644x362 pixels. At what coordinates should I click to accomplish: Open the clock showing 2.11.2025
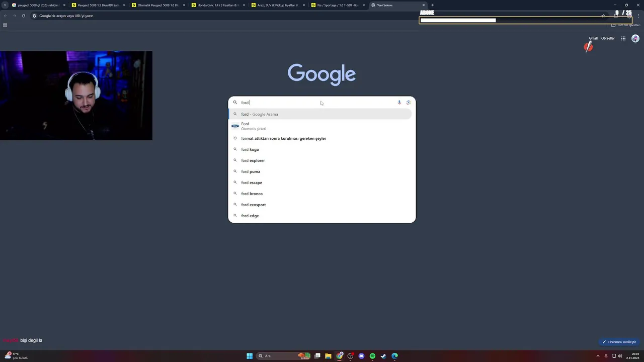(633, 356)
